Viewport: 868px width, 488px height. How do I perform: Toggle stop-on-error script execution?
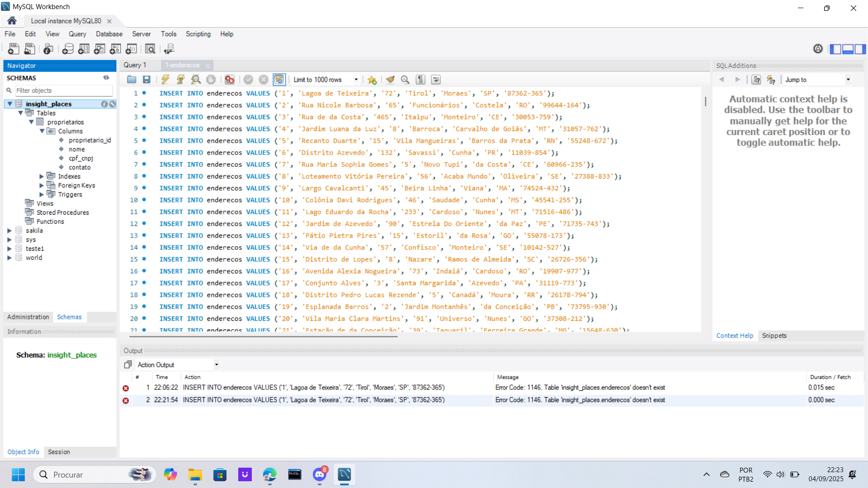point(230,80)
